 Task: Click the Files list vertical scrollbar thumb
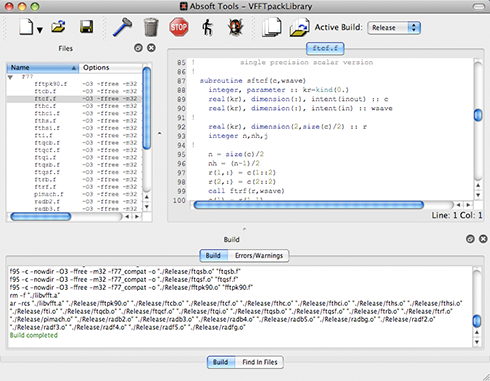pyautogui.click(x=147, y=108)
